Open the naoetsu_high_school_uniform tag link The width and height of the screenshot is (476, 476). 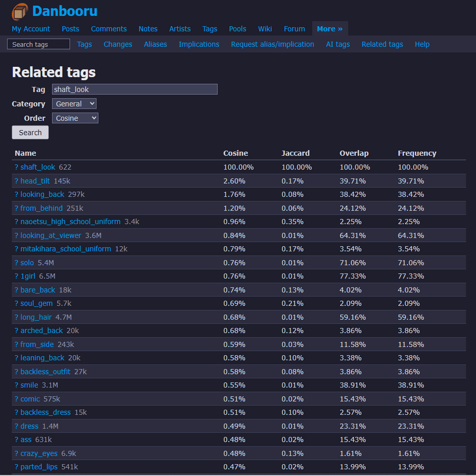point(70,222)
